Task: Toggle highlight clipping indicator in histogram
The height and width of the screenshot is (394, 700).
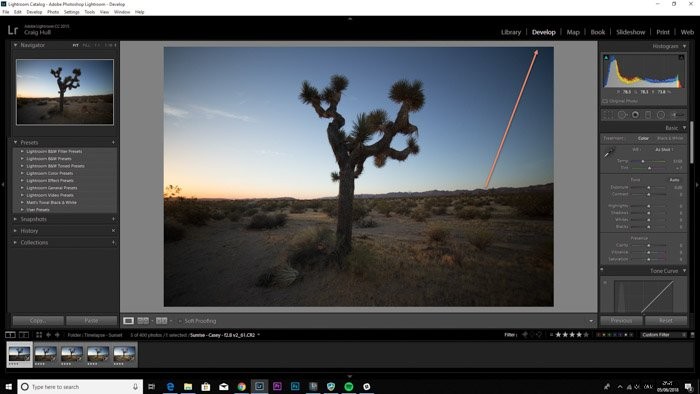Action: (681, 58)
